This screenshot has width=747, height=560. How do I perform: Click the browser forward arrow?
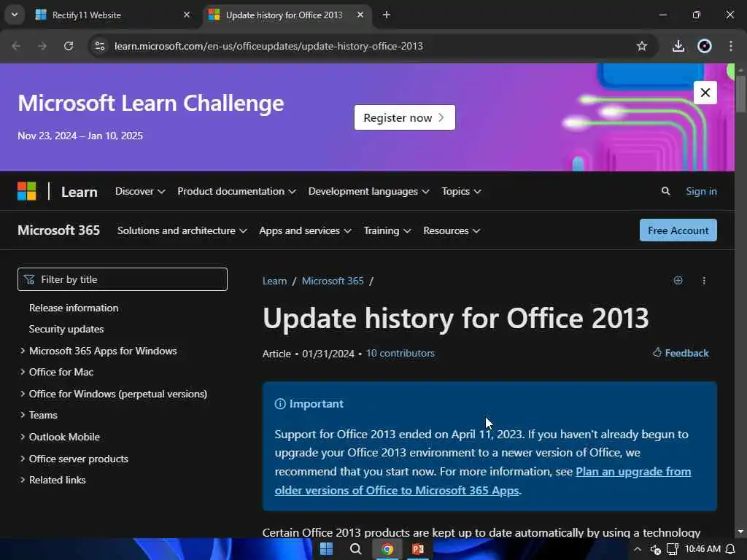click(42, 46)
